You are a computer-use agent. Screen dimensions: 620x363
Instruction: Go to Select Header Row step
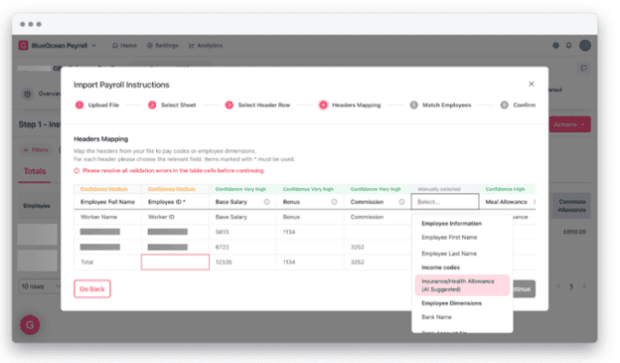[x=257, y=105]
